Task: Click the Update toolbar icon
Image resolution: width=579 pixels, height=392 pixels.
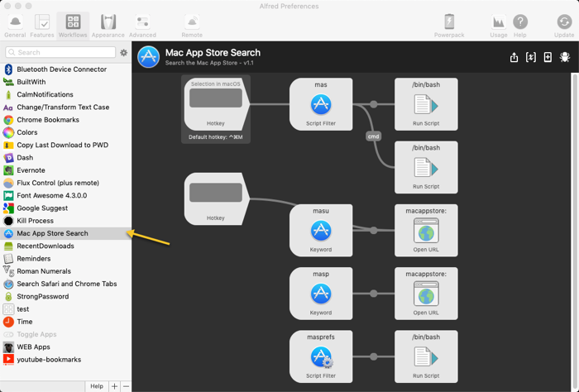Action: click(564, 26)
